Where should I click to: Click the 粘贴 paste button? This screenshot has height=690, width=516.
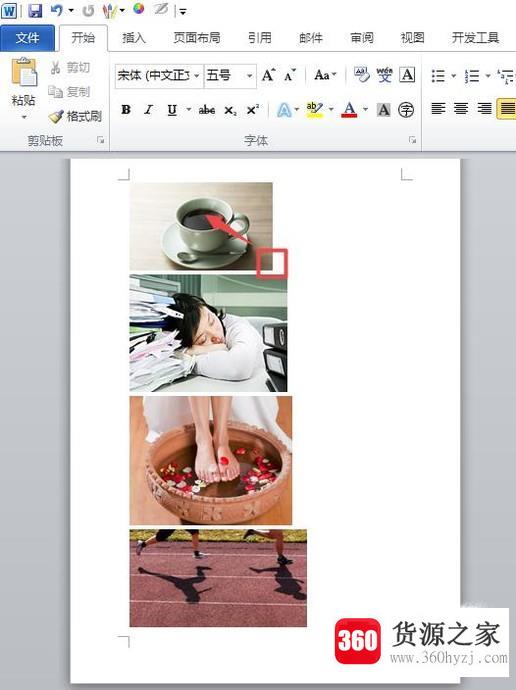click(x=24, y=89)
